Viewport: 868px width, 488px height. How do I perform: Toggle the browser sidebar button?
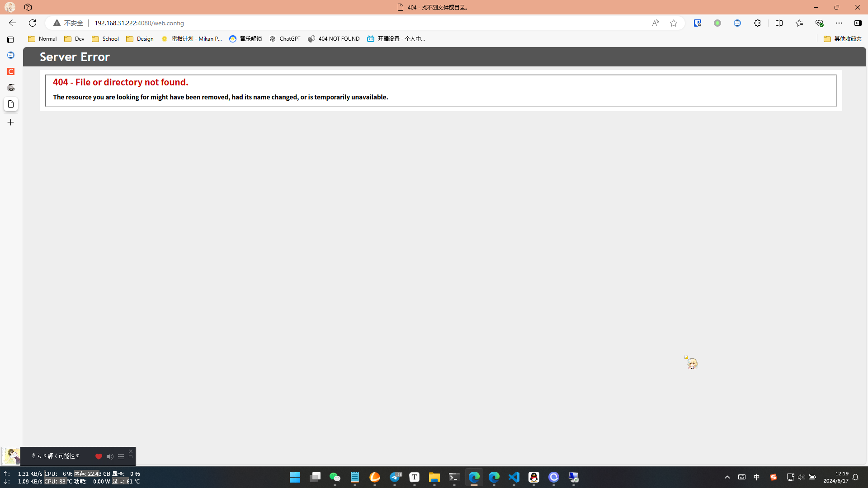[x=858, y=23]
